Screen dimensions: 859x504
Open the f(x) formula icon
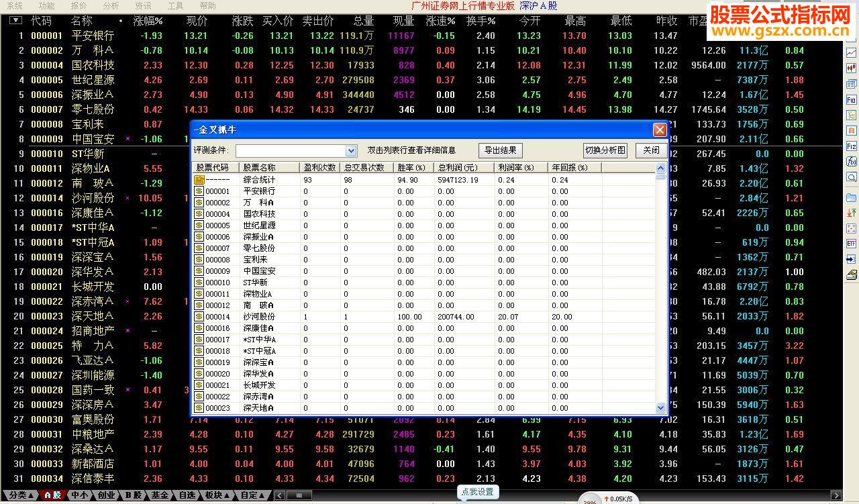point(851,161)
